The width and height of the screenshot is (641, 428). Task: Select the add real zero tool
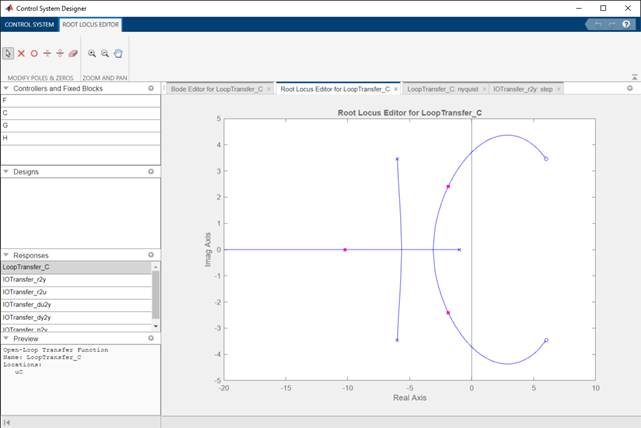(x=34, y=54)
